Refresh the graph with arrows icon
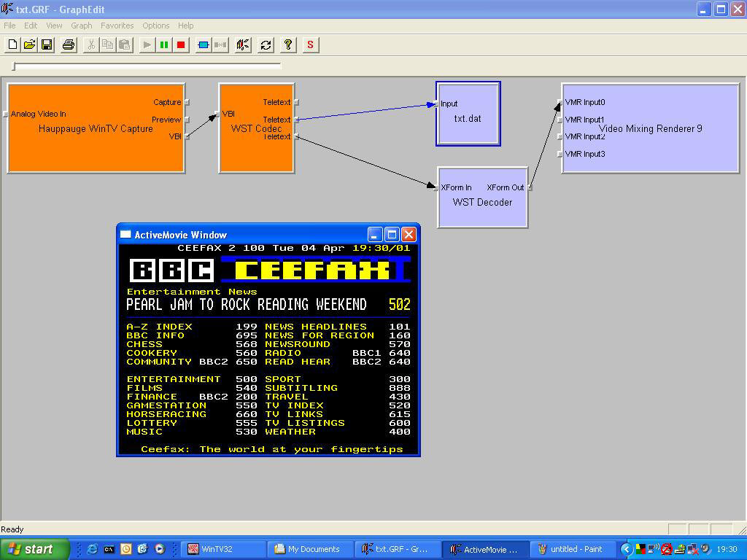Image resolution: width=747 pixels, height=560 pixels. click(x=266, y=44)
